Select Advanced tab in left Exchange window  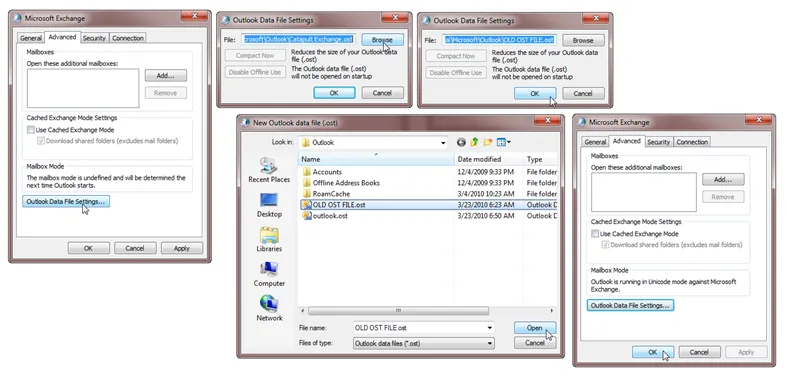tap(62, 37)
